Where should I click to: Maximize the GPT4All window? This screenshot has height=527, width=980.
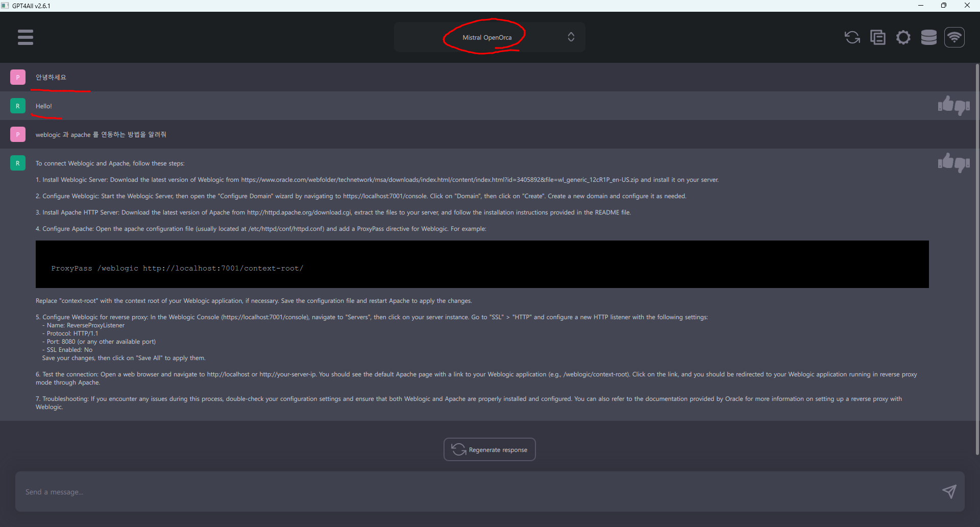coord(944,6)
